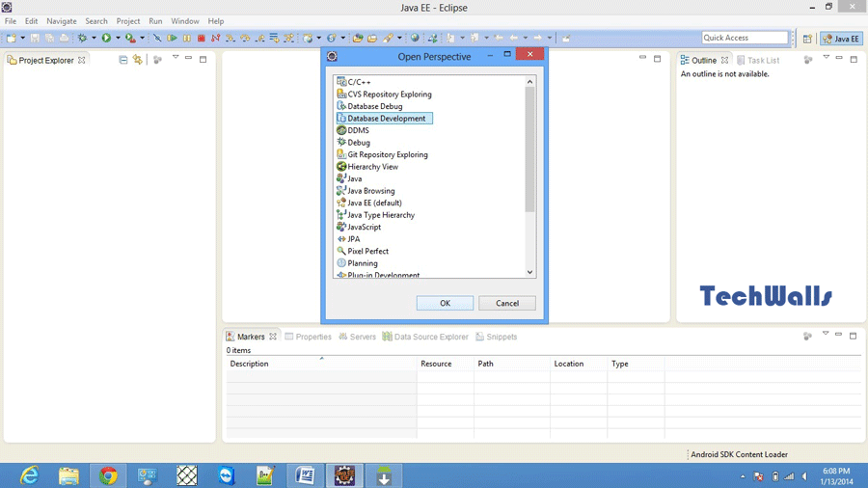
Task: Open TeamViewer from the taskbar
Action: (227, 475)
